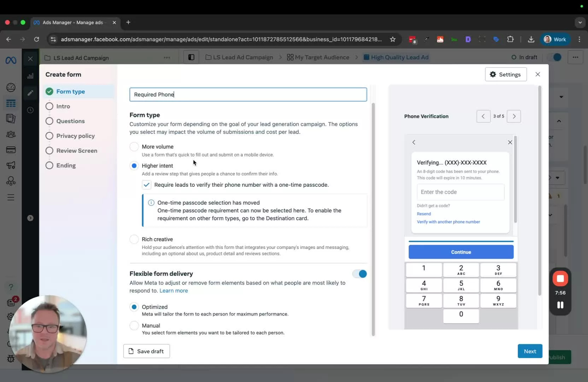Viewport: 588px width, 382px height.
Task: Open notifications with the badge showing 2
Action: click(x=11, y=302)
